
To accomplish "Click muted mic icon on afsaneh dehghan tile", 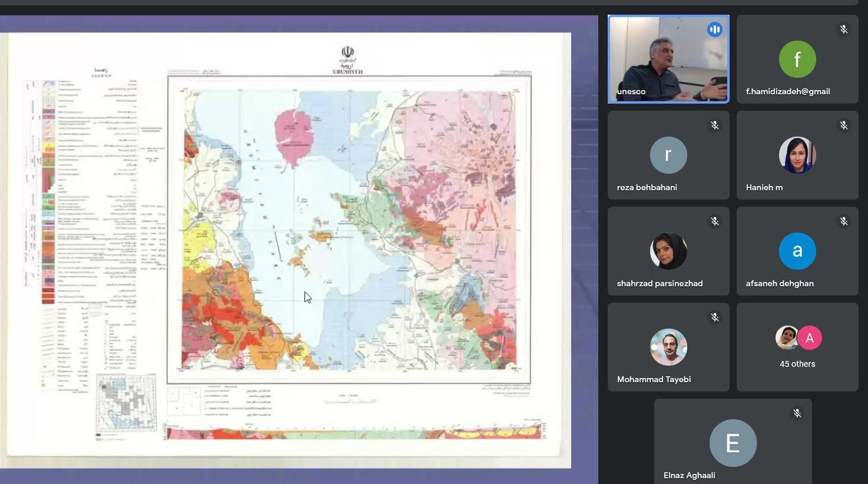I will click(x=843, y=221).
